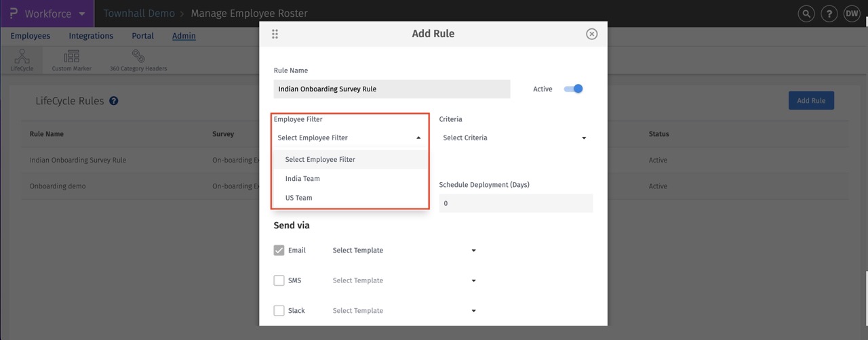The image size is (868, 340).
Task: Enable the SMS checkbox
Action: click(279, 280)
